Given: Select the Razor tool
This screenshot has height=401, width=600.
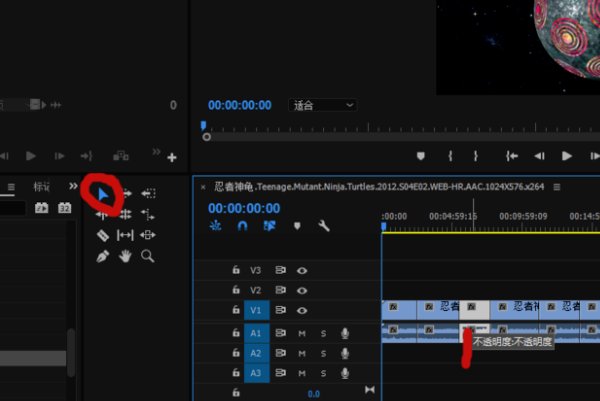Looking at the screenshot, I should (x=102, y=235).
